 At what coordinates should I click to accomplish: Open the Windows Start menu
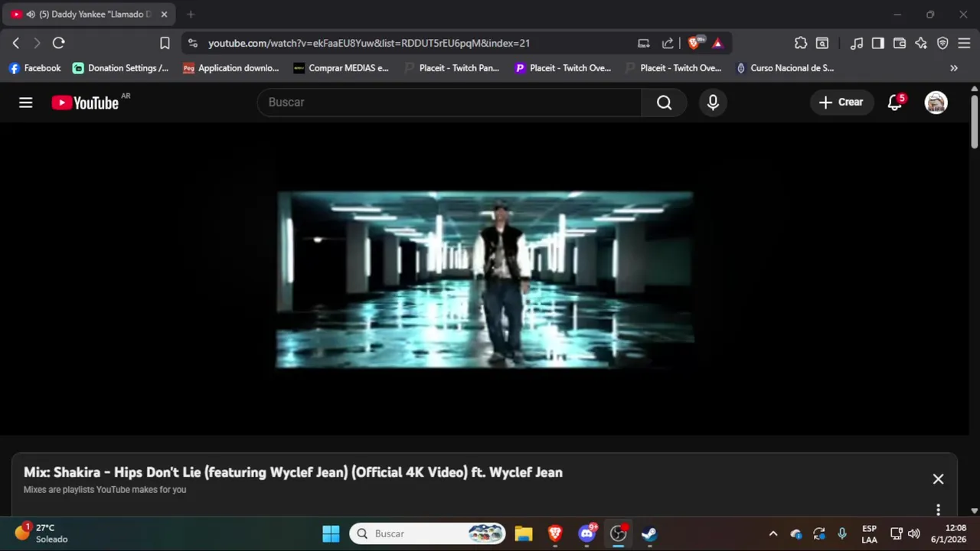coord(331,533)
